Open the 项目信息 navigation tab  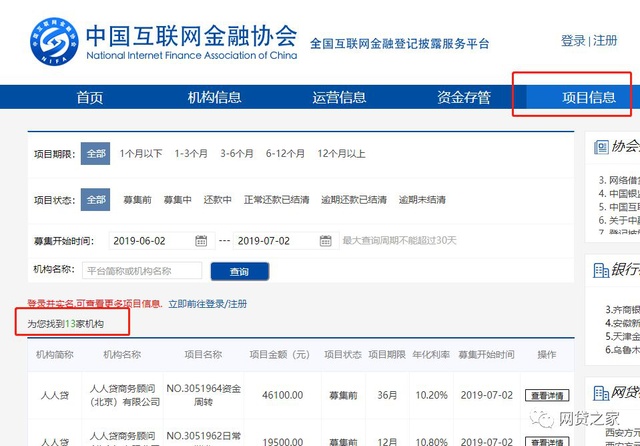pos(589,98)
